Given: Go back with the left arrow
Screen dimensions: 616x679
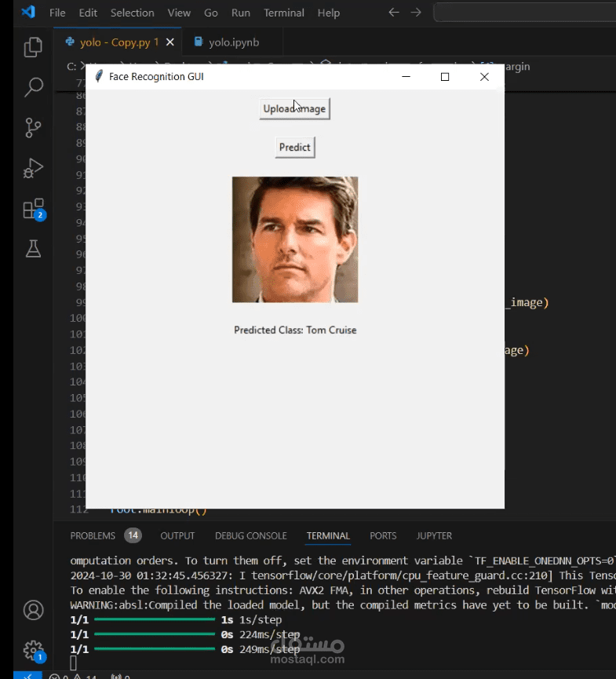Looking at the screenshot, I should [393, 12].
